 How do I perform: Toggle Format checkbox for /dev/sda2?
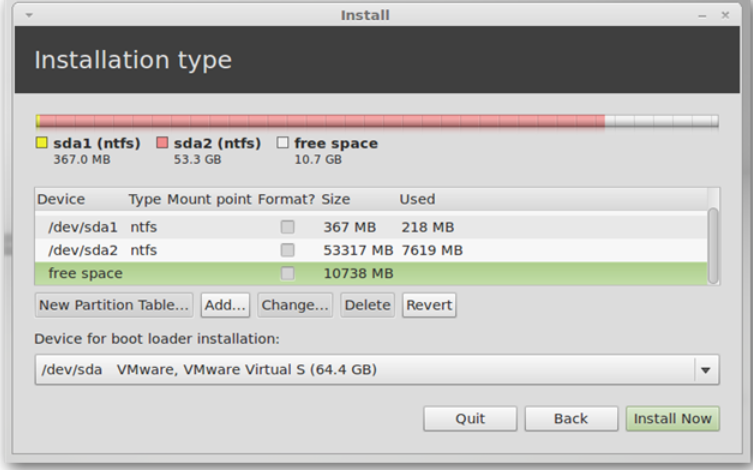click(288, 250)
